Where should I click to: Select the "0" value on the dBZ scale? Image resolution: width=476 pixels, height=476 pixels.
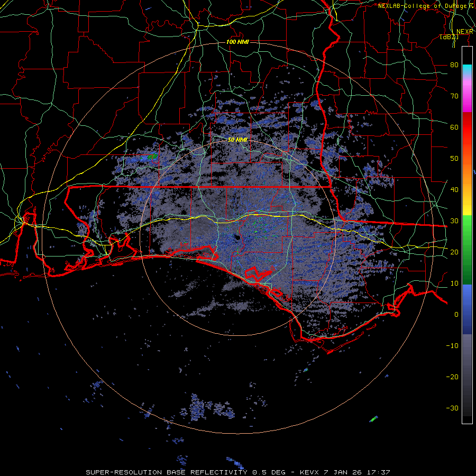[456, 315]
